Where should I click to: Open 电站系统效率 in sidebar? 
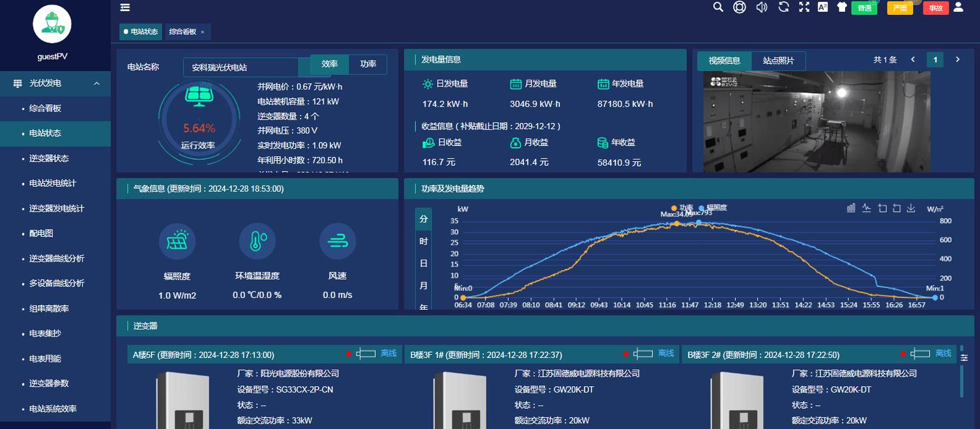point(55,409)
